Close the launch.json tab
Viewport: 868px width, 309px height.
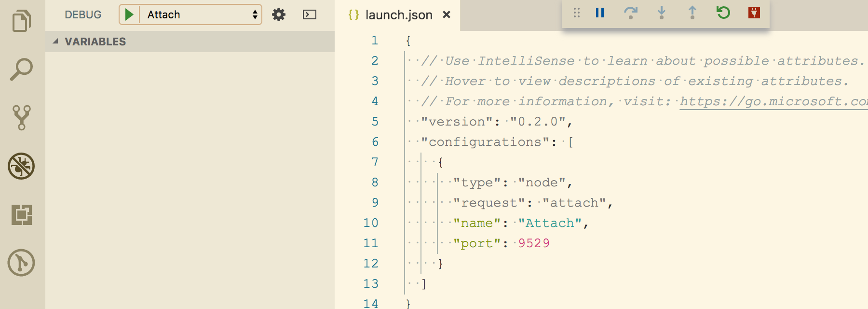[447, 15]
